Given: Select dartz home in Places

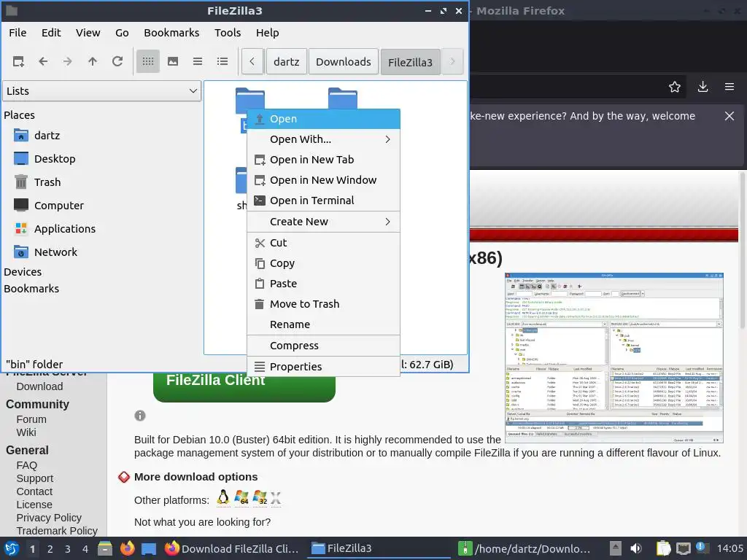Looking at the screenshot, I should [x=37, y=136].
